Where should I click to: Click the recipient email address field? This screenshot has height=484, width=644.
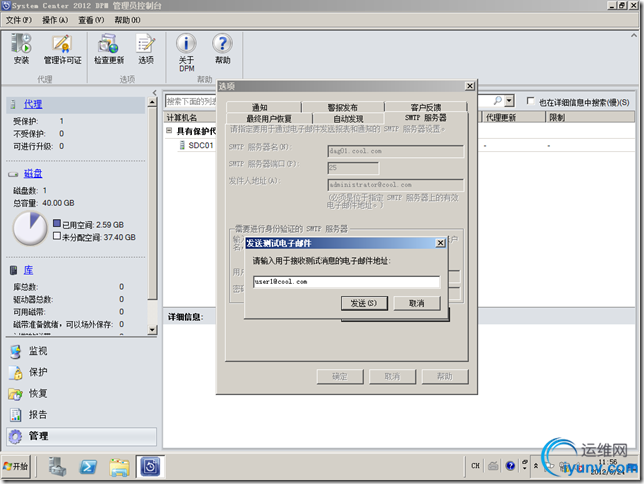(346, 282)
